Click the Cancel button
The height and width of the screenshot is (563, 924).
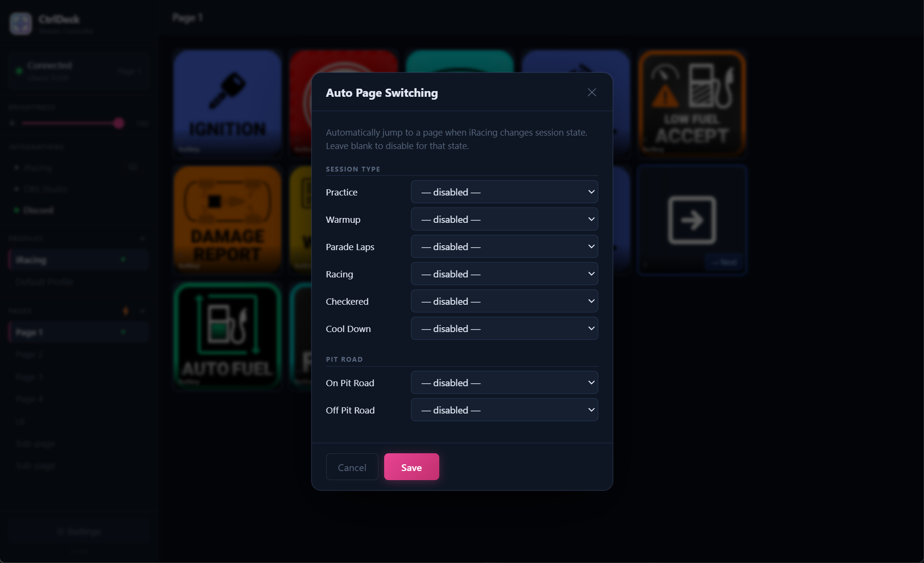tap(352, 467)
